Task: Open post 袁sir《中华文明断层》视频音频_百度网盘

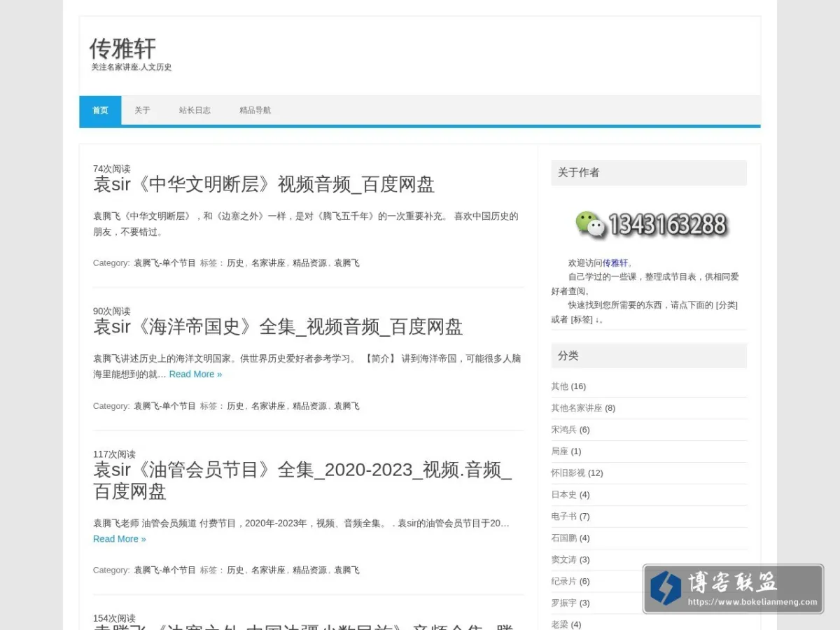Action: [264, 185]
